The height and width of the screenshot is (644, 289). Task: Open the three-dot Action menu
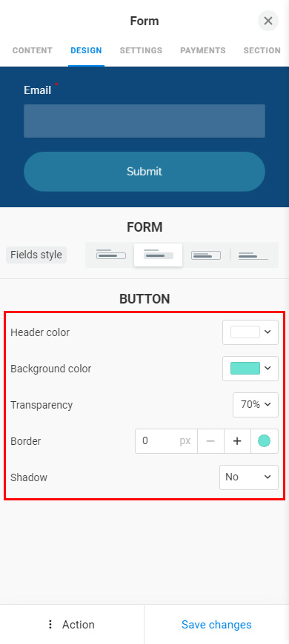pos(72,624)
